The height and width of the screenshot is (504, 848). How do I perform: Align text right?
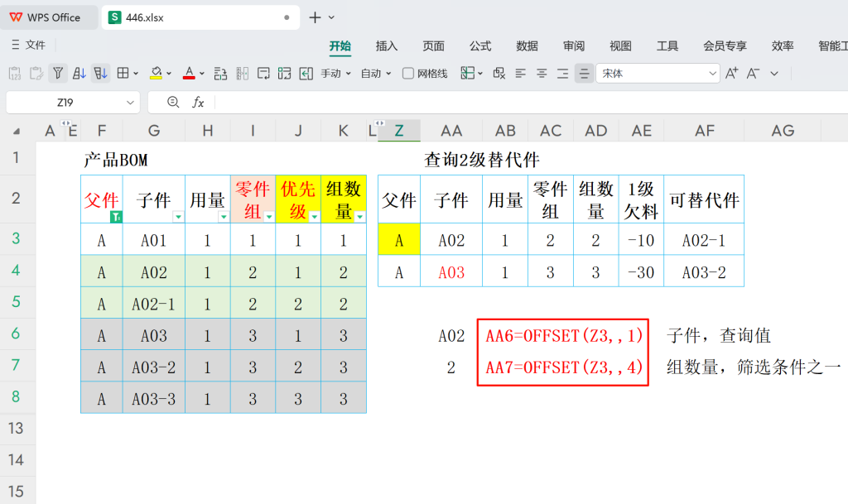pos(562,74)
